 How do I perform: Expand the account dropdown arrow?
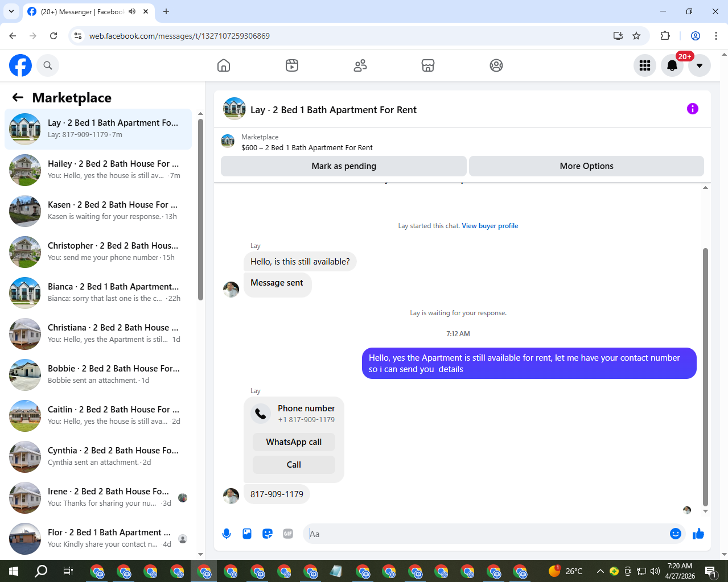pos(700,65)
